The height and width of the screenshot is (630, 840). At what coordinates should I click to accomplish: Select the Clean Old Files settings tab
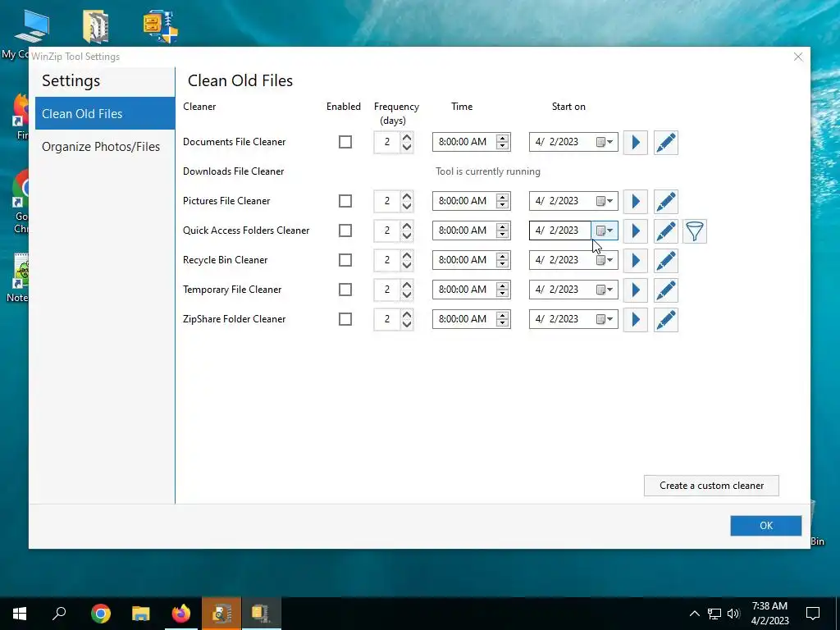(x=105, y=113)
